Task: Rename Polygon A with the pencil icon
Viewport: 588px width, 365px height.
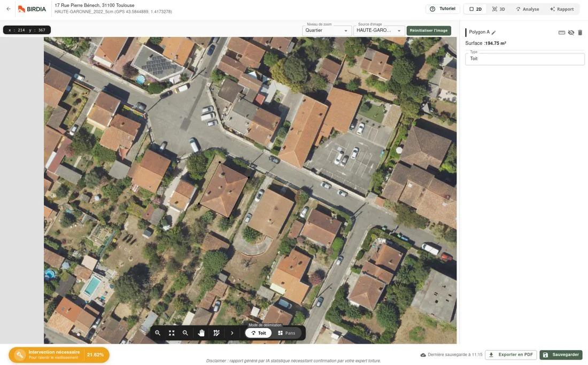Action: pos(494,32)
